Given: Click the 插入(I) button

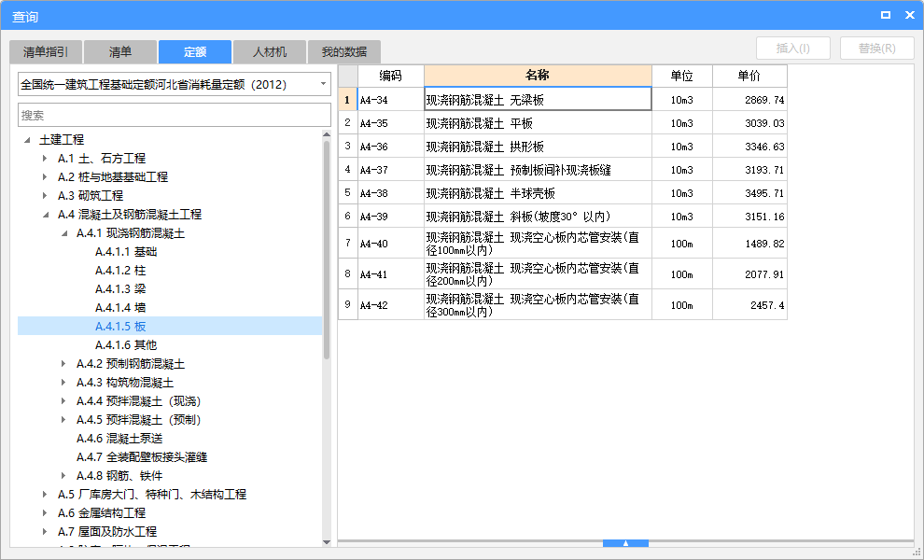Looking at the screenshot, I should pyautogui.click(x=793, y=49).
